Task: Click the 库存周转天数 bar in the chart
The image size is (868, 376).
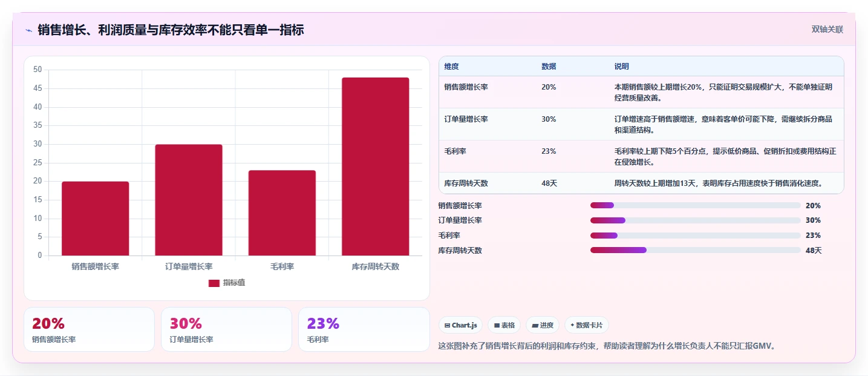Action: point(376,167)
